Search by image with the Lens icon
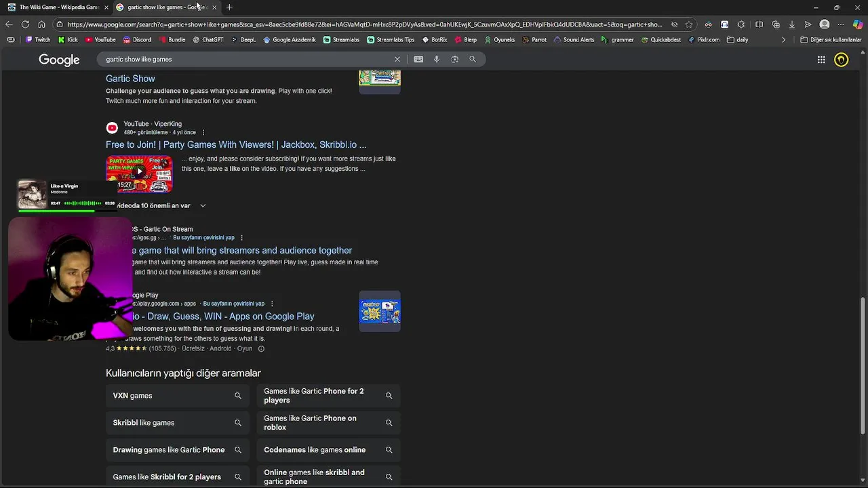The height and width of the screenshot is (488, 868). click(x=455, y=59)
